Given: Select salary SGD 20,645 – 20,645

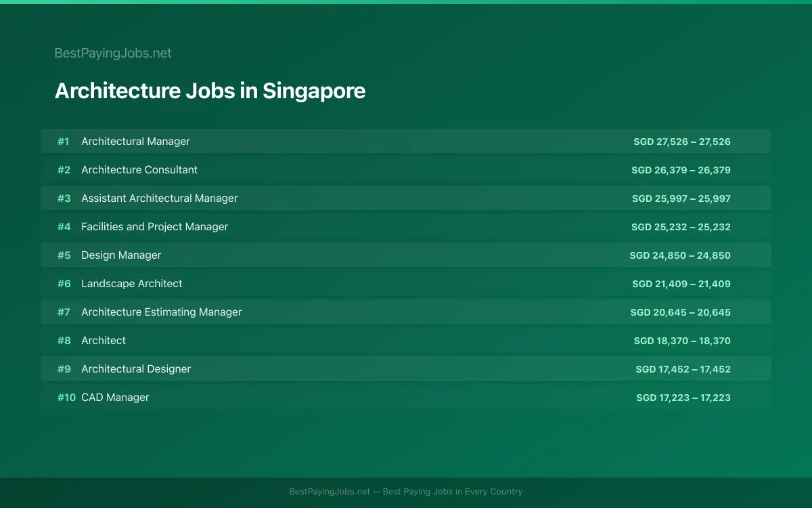Looking at the screenshot, I should coord(681,312).
